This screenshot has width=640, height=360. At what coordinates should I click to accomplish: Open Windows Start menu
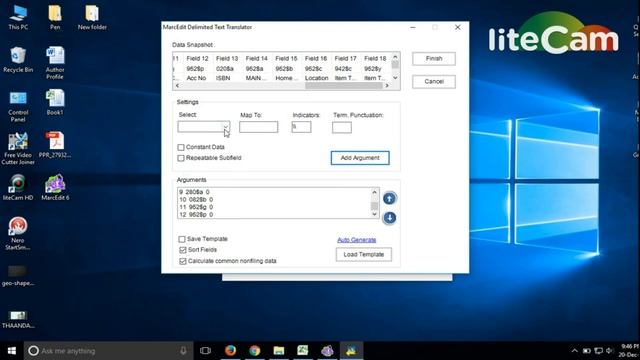(11, 351)
